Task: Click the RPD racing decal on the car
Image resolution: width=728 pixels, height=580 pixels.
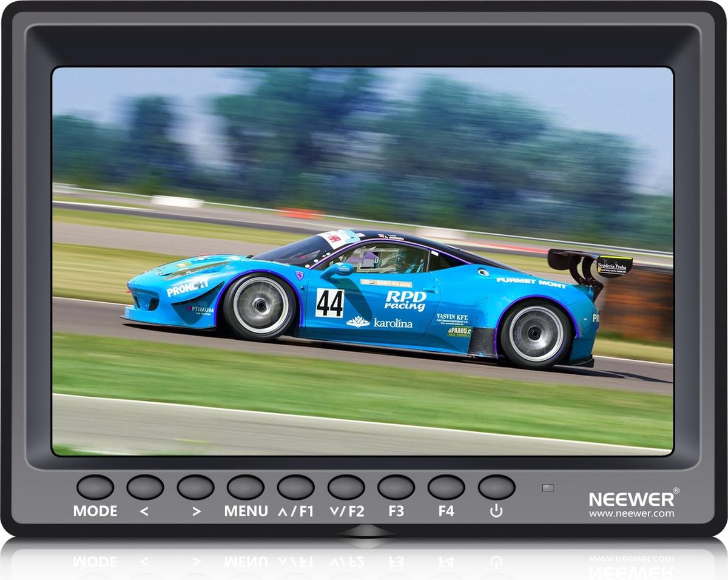Action: (x=405, y=300)
